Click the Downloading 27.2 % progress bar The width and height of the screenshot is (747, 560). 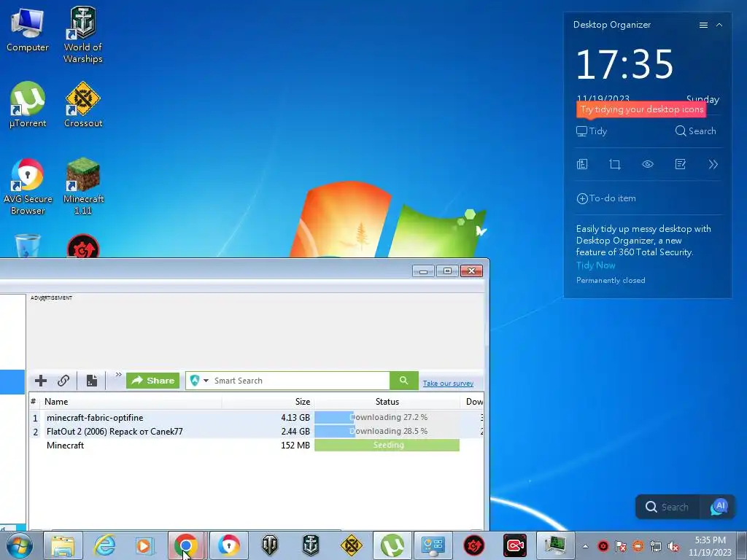387,417
